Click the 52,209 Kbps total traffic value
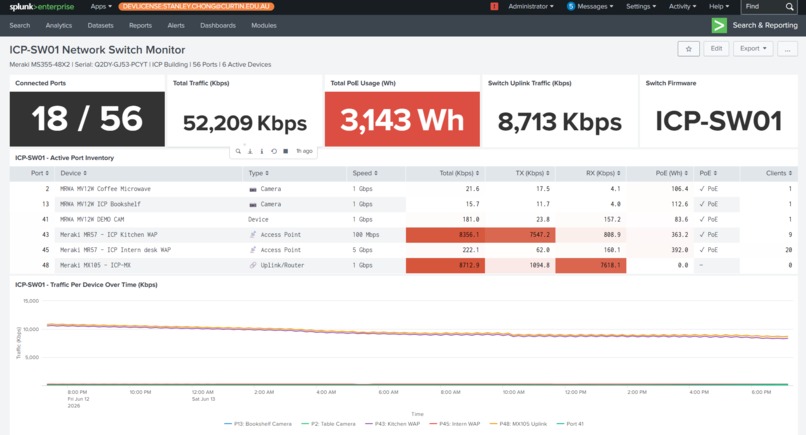 245,123
